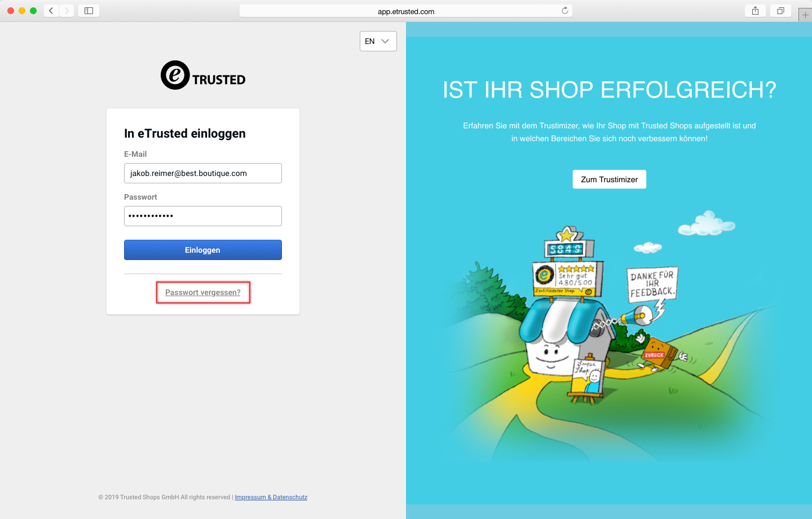Click the Zum Trustimizer button

609,179
